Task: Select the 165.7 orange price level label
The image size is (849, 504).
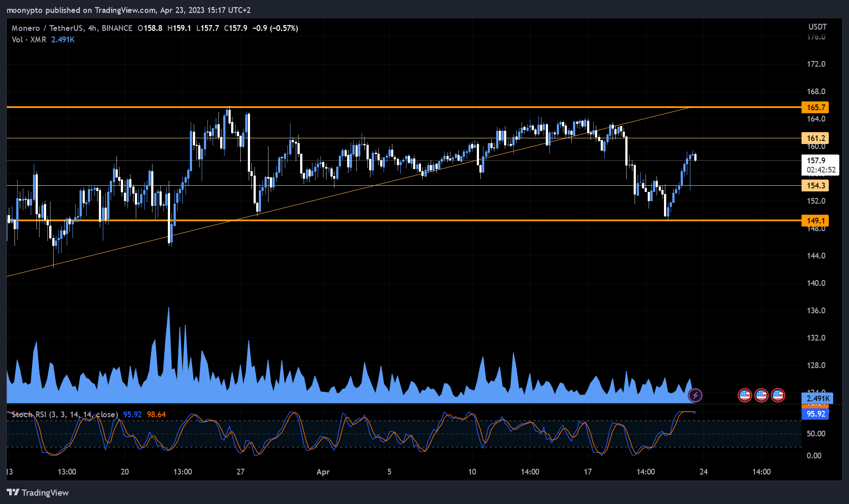Action: coord(815,108)
